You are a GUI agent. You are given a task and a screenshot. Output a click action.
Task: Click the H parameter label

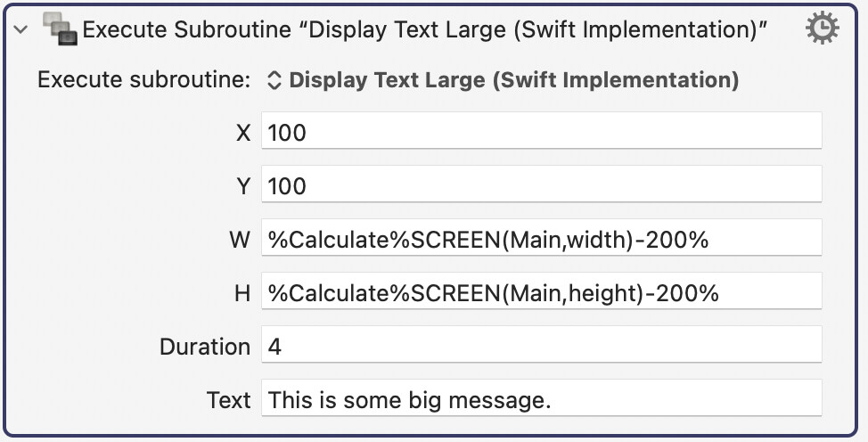(242, 293)
